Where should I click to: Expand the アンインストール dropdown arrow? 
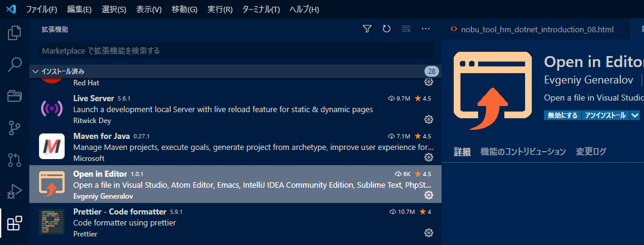[x=635, y=115]
